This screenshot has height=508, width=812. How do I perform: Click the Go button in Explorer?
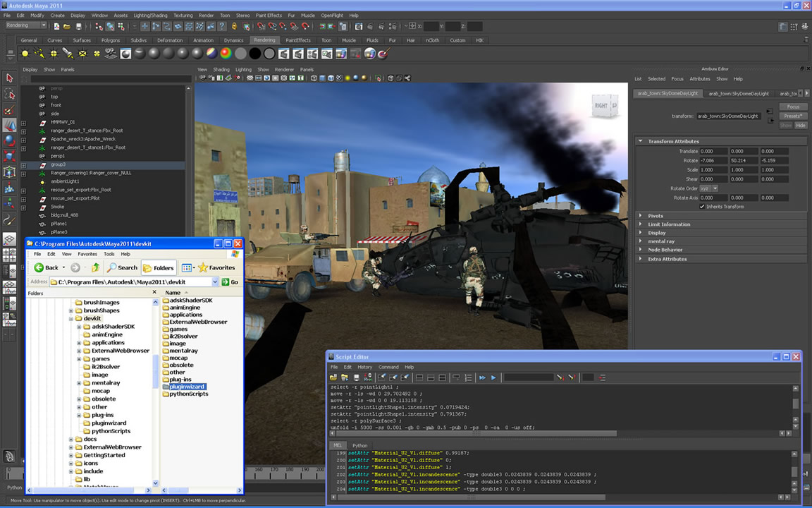(x=230, y=282)
